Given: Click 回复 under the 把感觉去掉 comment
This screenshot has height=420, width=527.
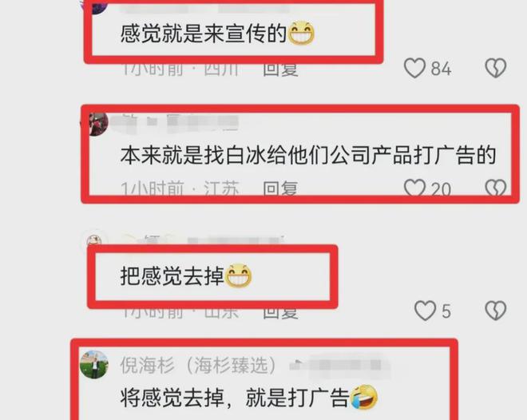Looking at the screenshot, I should pos(280,312).
